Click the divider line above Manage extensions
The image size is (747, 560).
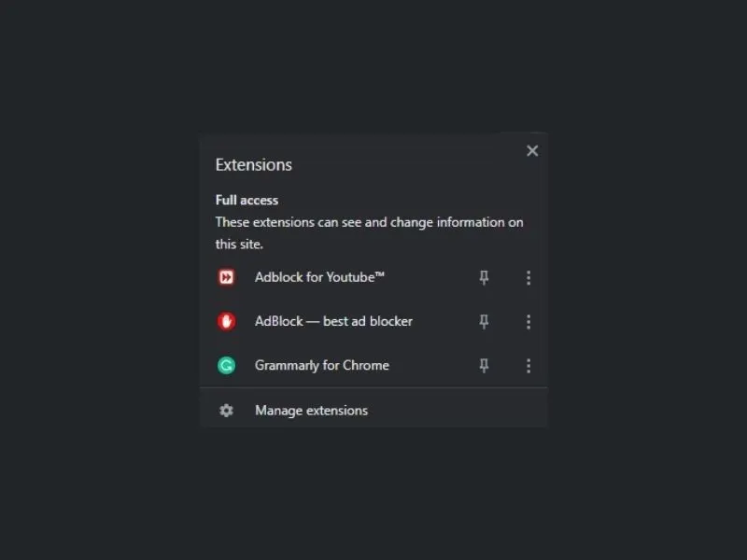(x=373, y=387)
